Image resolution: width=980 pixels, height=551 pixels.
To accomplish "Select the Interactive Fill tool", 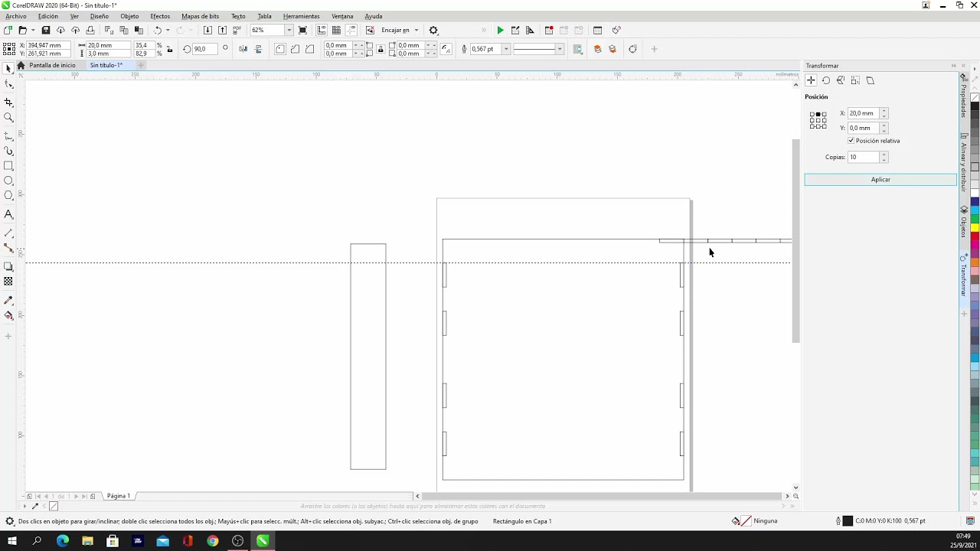I will (x=8, y=315).
